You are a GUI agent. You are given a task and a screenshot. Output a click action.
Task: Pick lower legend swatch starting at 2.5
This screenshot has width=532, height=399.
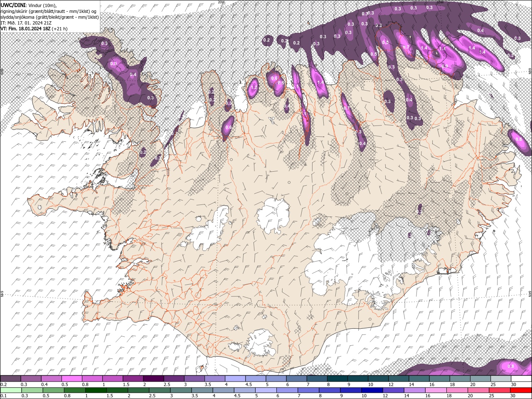(160, 390)
